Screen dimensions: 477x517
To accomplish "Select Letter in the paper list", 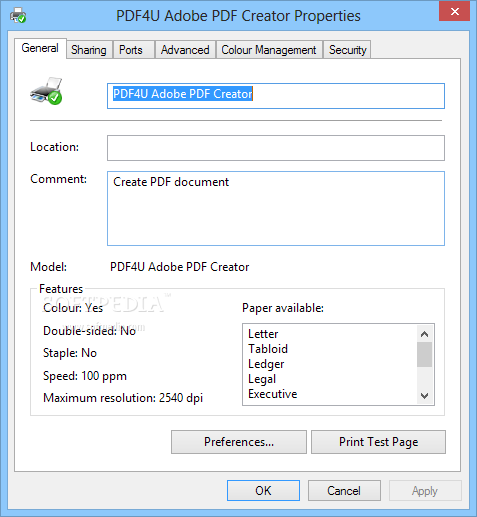I will pyautogui.click(x=263, y=334).
